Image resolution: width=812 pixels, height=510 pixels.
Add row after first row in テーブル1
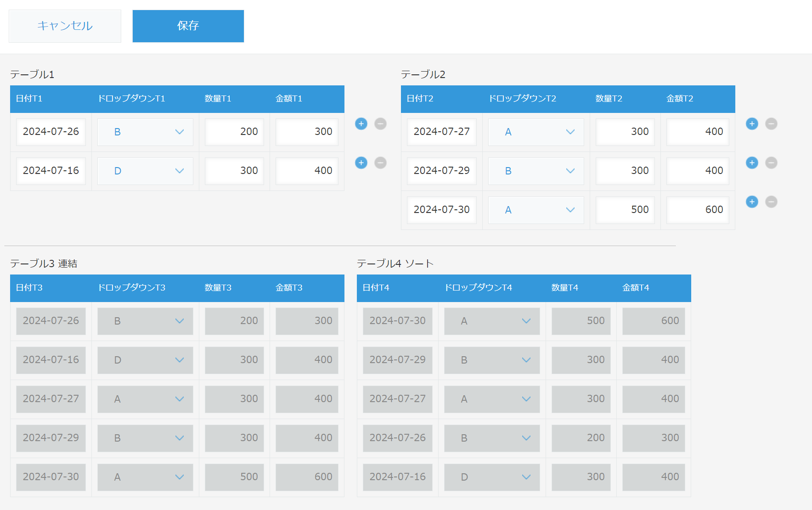point(361,123)
